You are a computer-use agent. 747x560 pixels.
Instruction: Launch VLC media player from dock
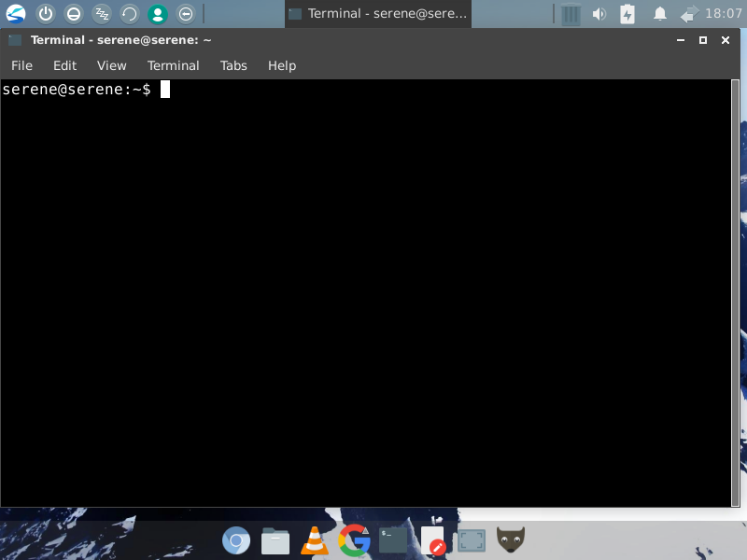(x=315, y=540)
